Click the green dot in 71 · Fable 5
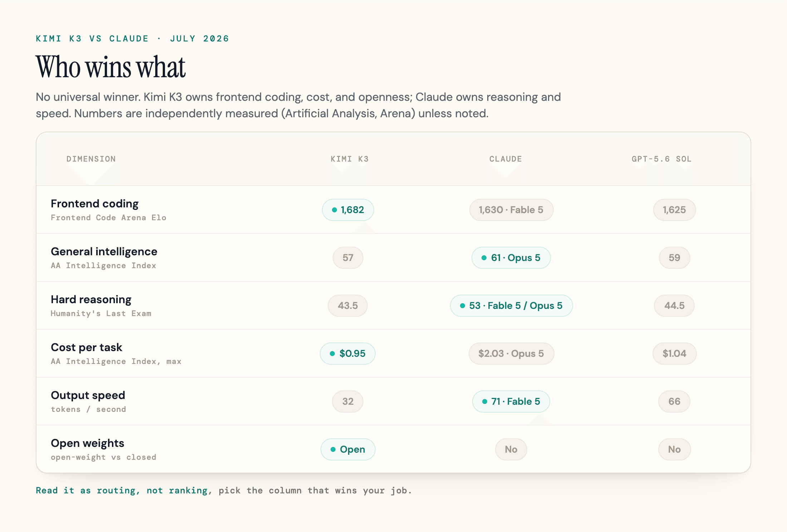The width and height of the screenshot is (787, 532). pos(485,402)
